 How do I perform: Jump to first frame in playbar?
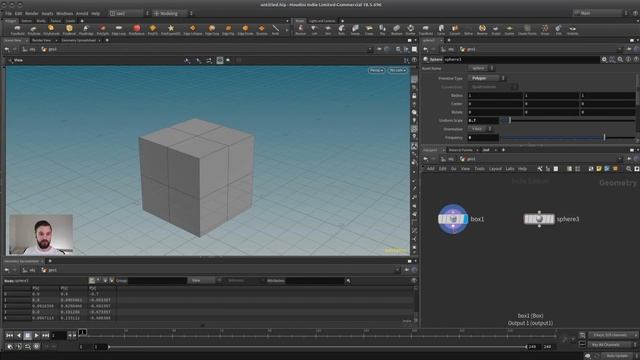point(9,336)
